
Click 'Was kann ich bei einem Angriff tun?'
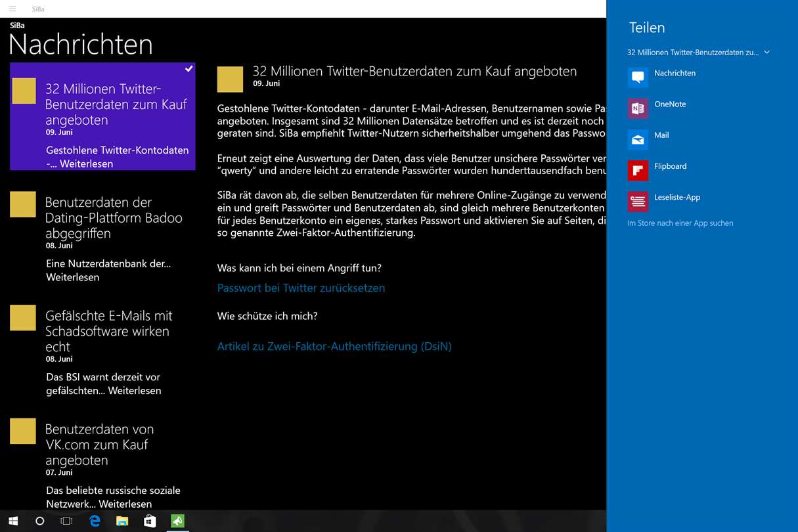click(299, 268)
